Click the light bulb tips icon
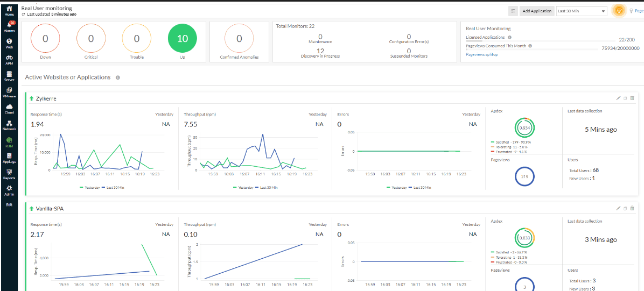Image resolution: width=644 pixels, height=291 pixels. 631,11
